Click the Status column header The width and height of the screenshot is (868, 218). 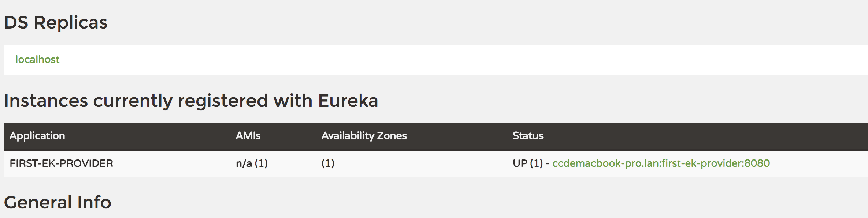[528, 136]
